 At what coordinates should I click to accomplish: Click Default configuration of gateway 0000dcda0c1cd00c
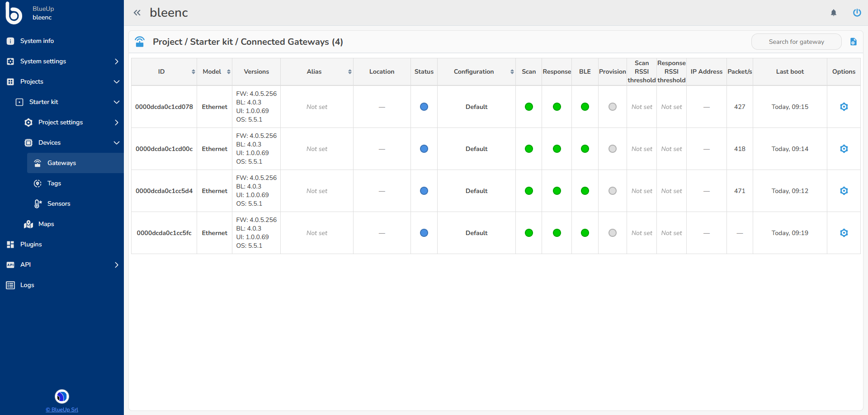(x=476, y=149)
